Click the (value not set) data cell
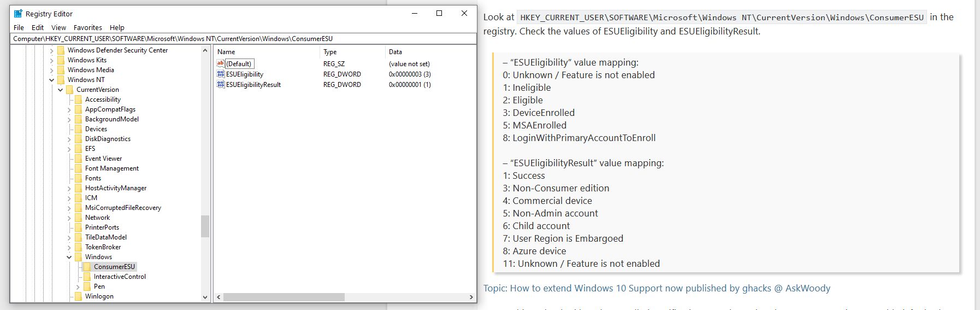Viewport: 980px width, 310px height. 409,63
